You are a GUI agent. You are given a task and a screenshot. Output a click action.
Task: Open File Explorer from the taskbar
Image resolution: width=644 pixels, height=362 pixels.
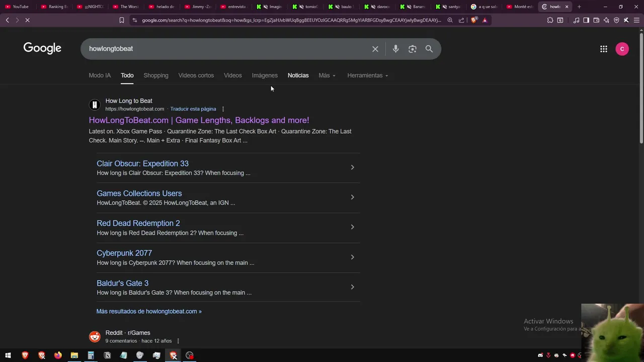[x=74, y=355]
